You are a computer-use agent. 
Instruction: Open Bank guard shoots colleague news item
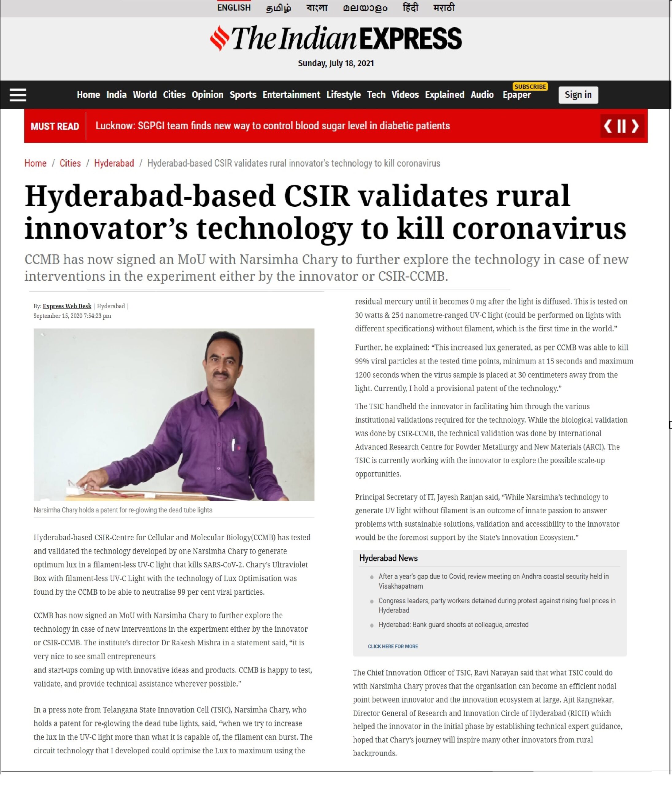coord(453,625)
